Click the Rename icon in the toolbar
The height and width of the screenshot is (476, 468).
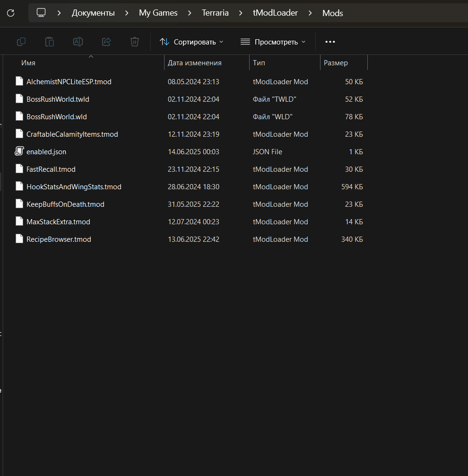(x=78, y=42)
